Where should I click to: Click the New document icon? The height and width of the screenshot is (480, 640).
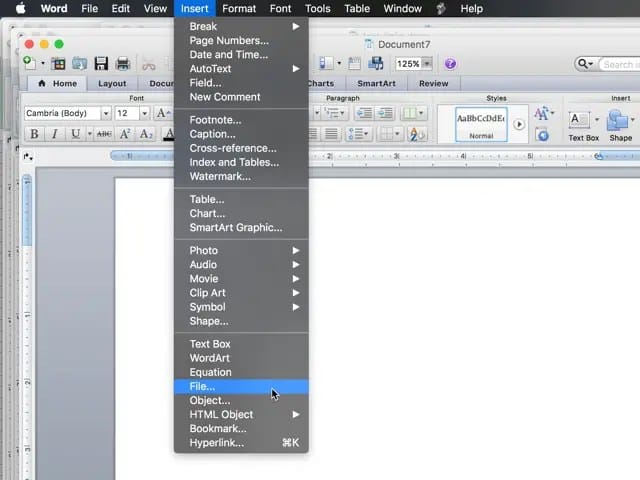click(29, 63)
